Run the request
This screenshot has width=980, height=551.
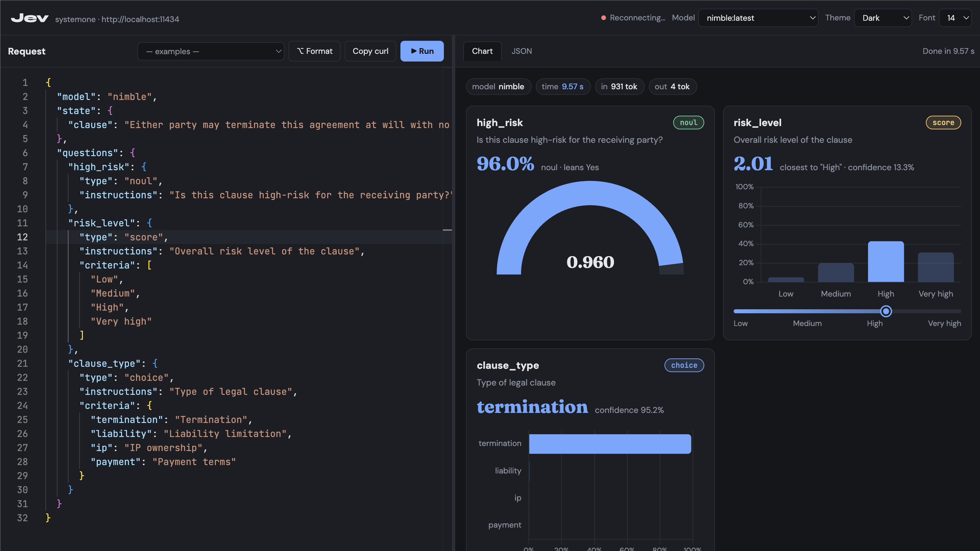point(422,51)
